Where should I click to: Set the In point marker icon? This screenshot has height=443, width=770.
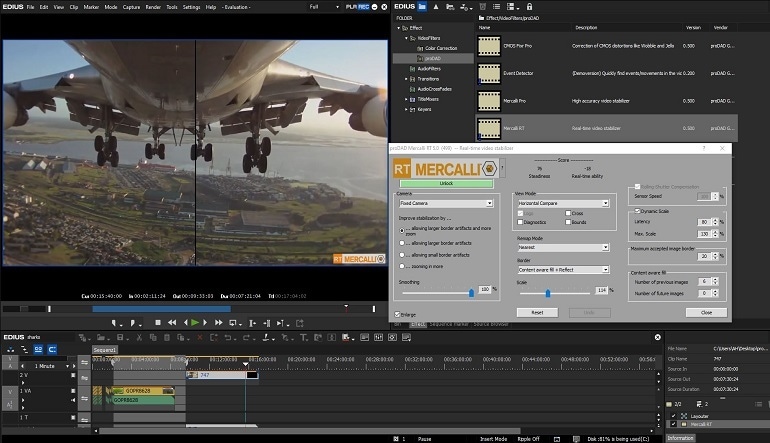pos(113,323)
